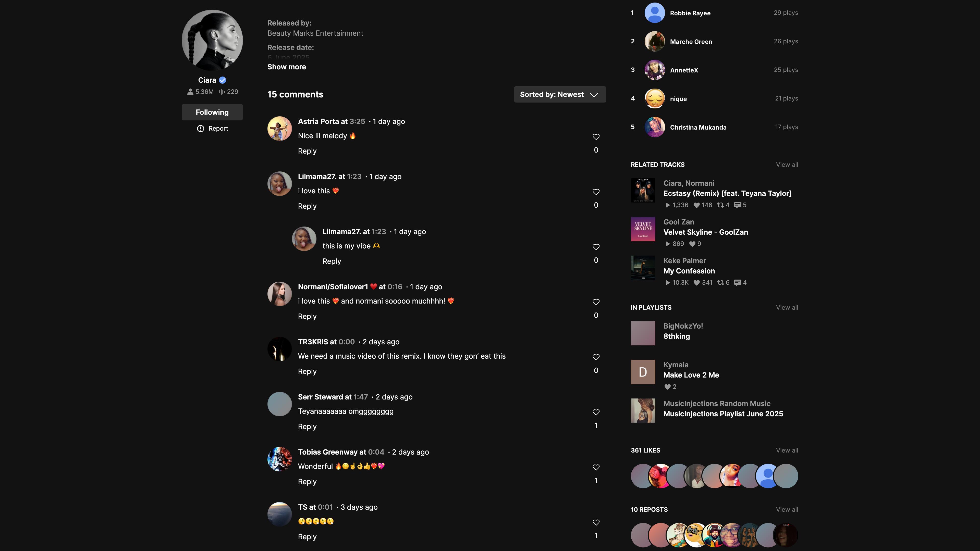Image resolution: width=980 pixels, height=551 pixels.
Task: Click the Report icon under Ciara's profile
Action: click(x=201, y=129)
